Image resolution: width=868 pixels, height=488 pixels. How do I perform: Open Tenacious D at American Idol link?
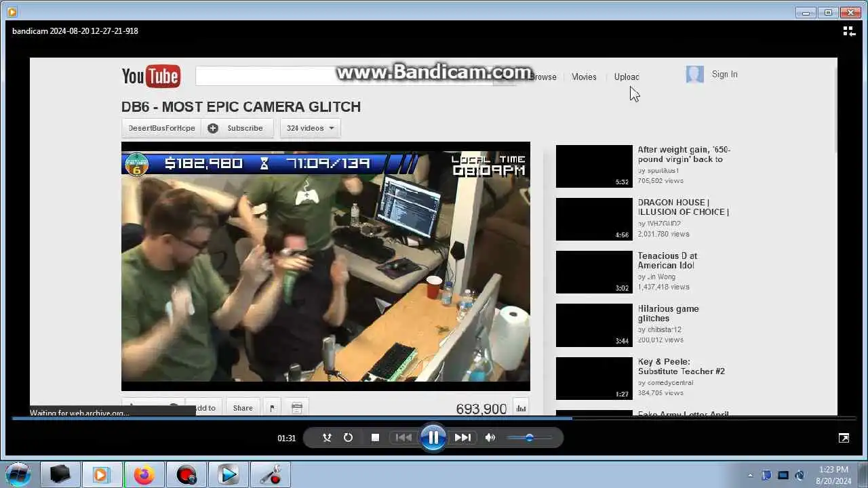[667, 260]
